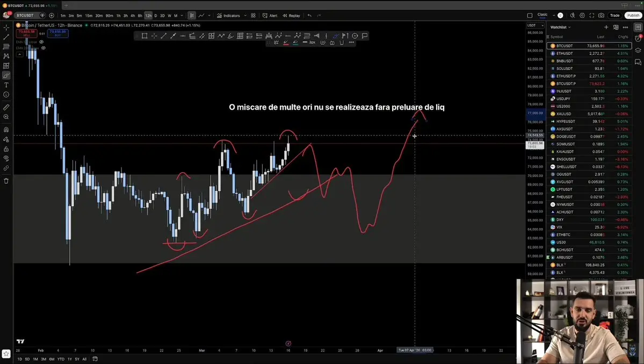Enter fullscreen mode
This screenshot has width=644, height=364.
point(592,16)
